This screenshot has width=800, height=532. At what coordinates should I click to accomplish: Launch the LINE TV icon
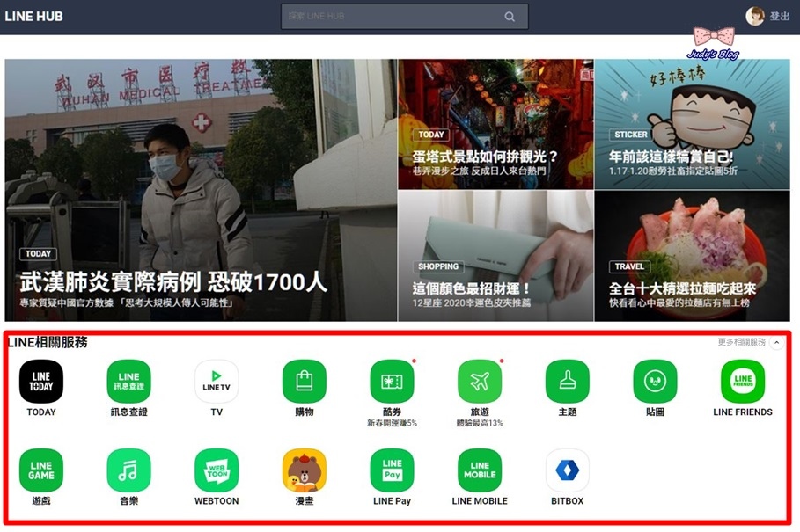217,381
